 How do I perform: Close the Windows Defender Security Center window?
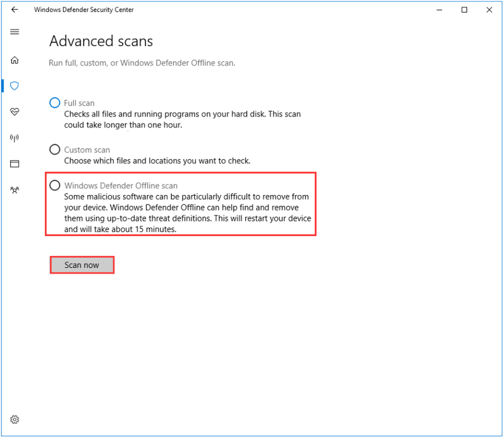489,10
